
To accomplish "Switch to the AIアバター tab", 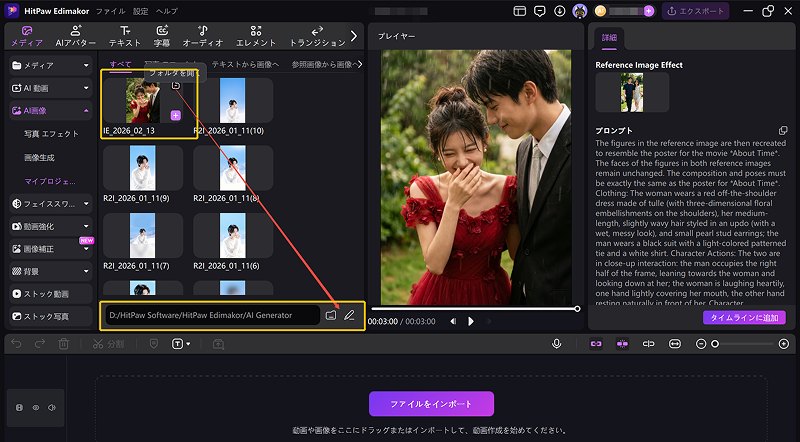I will 76,36.
